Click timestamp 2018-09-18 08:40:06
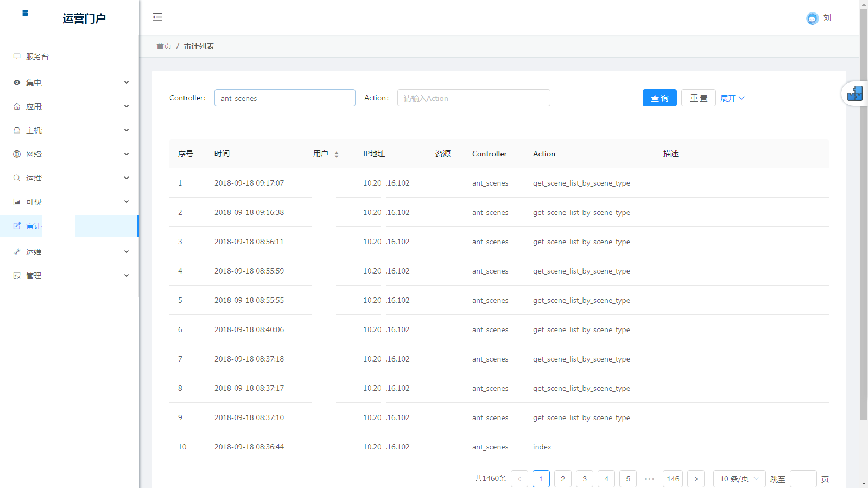This screenshot has width=868, height=488. tap(249, 329)
